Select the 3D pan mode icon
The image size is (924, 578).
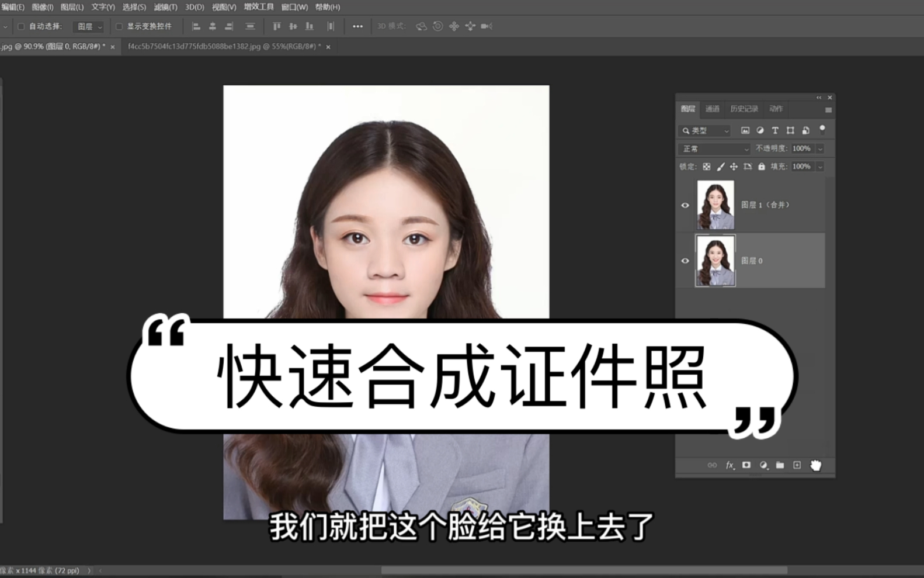pos(454,26)
